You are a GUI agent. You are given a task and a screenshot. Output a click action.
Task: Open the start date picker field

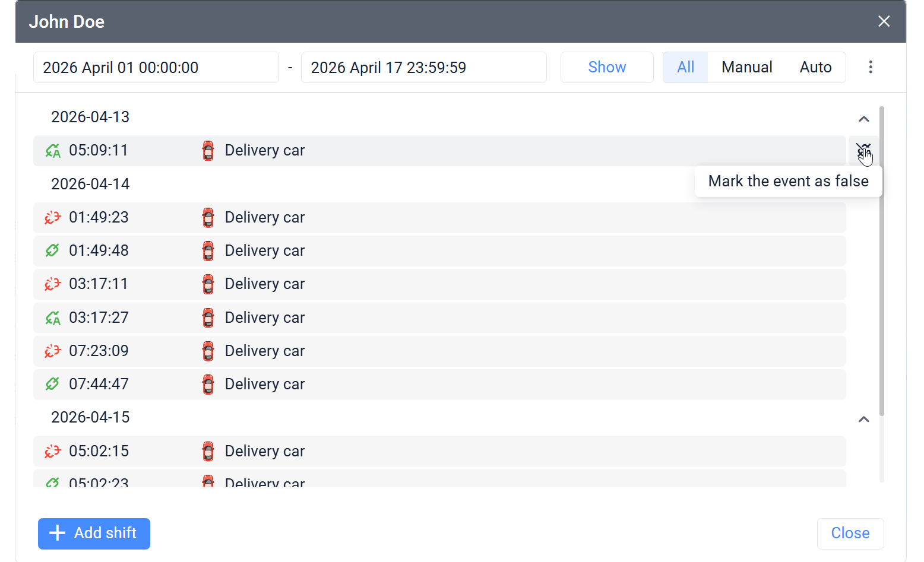coord(156,67)
